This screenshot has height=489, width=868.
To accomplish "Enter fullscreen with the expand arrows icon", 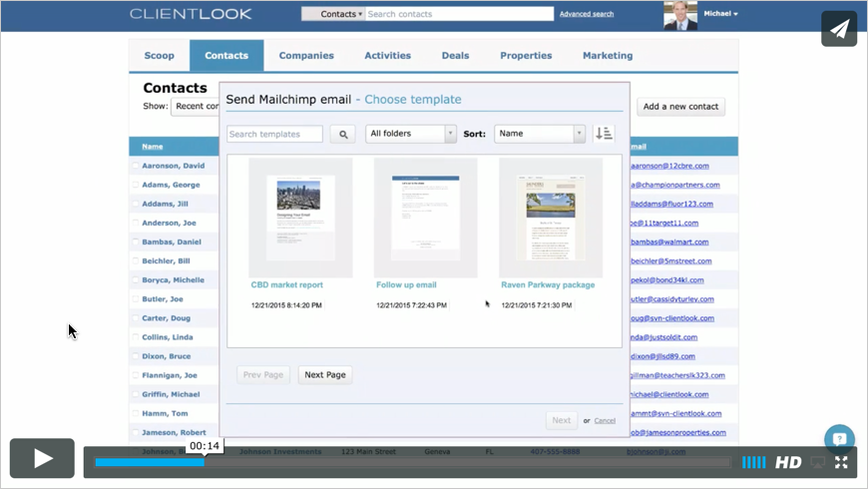I will coord(841,462).
